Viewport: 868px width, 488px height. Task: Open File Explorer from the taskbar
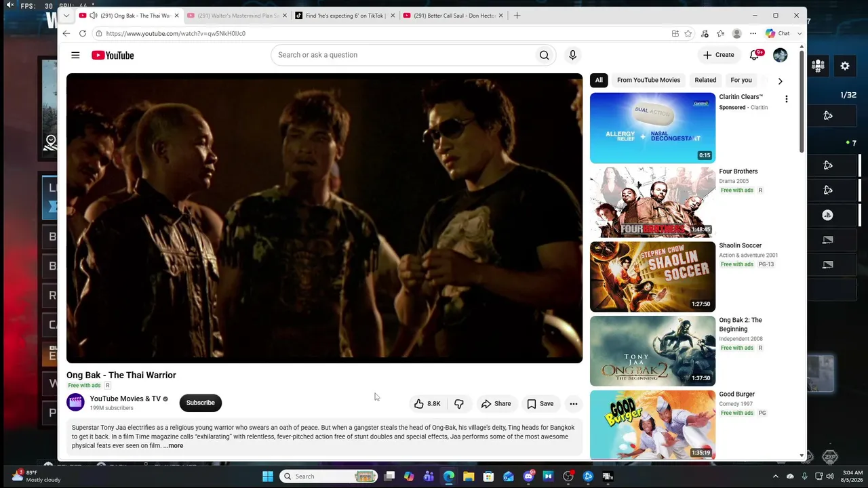click(x=469, y=476)
